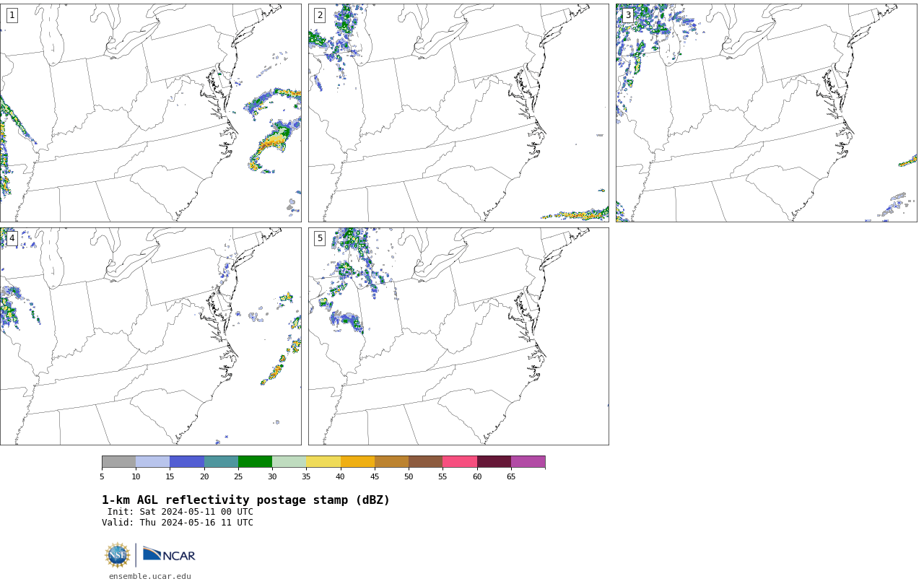This screenshot has height=584, width=924.
Task: Click the NCAR logo
Action: (169, 554)
